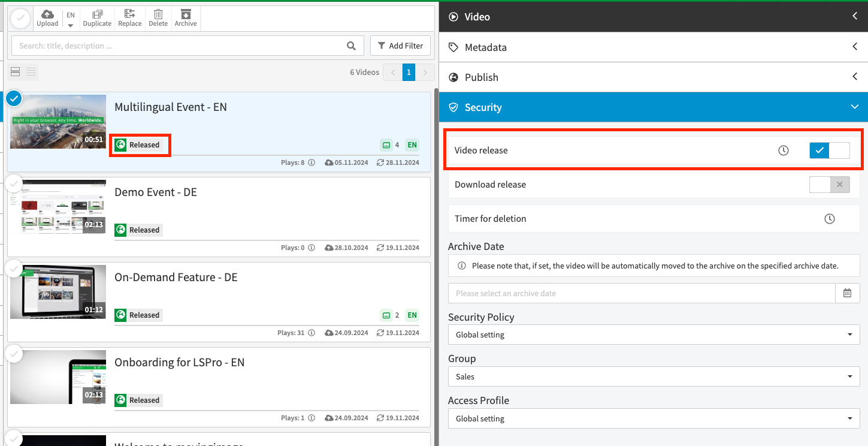This screenshot has width=868, height=446.
Task: Click the updated date 28.11.2024 text
Action: pos(403,162)
